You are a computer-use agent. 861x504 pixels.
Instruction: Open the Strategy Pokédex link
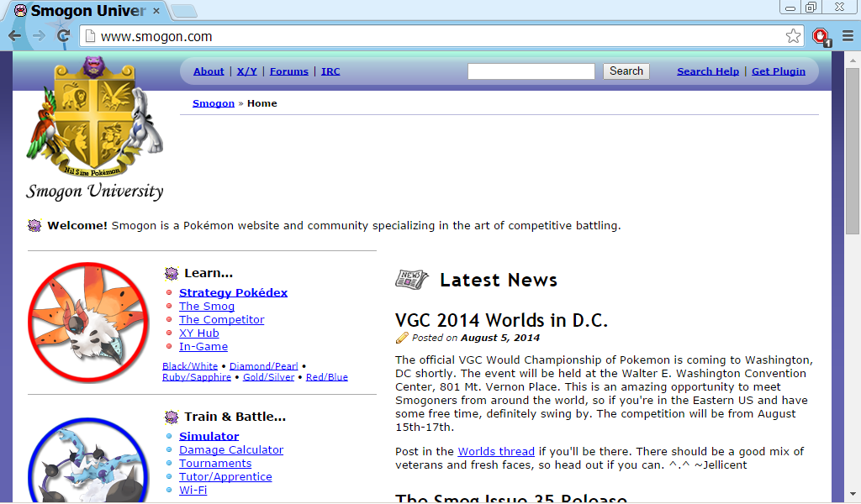[x=234, y=292]
